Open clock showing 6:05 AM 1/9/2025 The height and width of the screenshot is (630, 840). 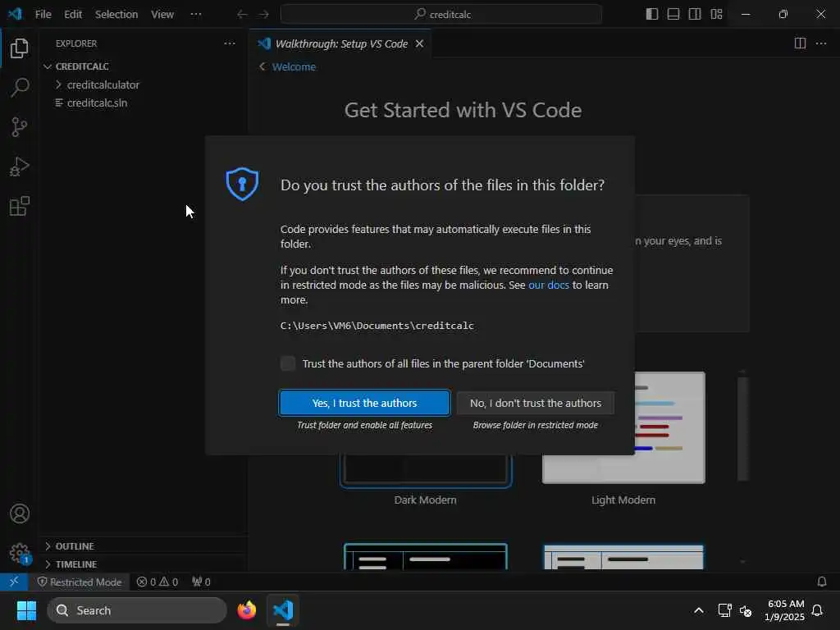click(x=785, y=610)
